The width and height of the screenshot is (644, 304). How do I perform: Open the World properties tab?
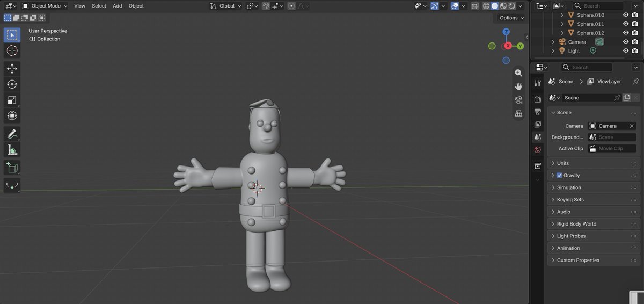click(x=538, y=150)
